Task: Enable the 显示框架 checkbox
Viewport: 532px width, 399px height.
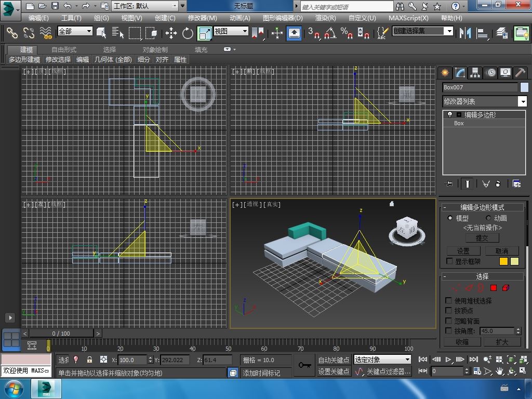Action: click(x=450, y=261)
